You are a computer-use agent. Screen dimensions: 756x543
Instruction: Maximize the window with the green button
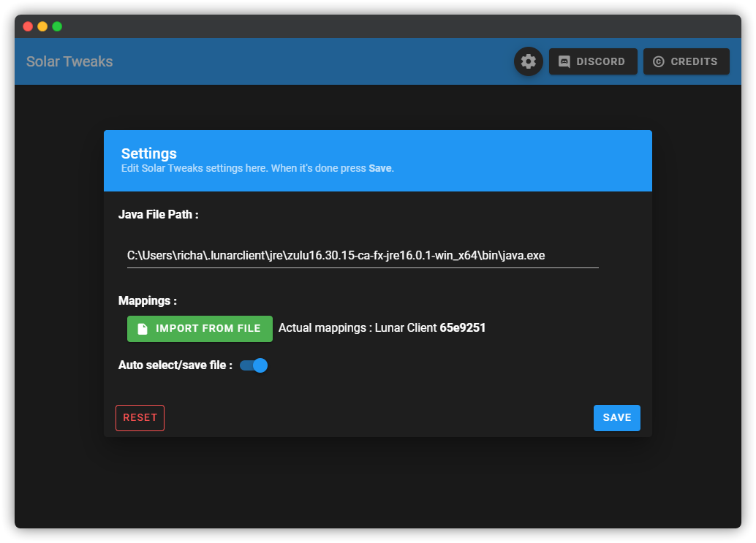point(57,26)
